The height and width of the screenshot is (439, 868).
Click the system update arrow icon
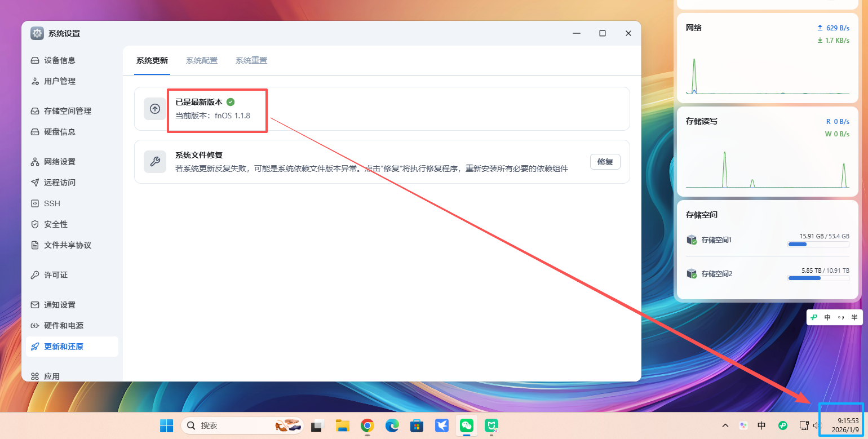pos(155,108)
